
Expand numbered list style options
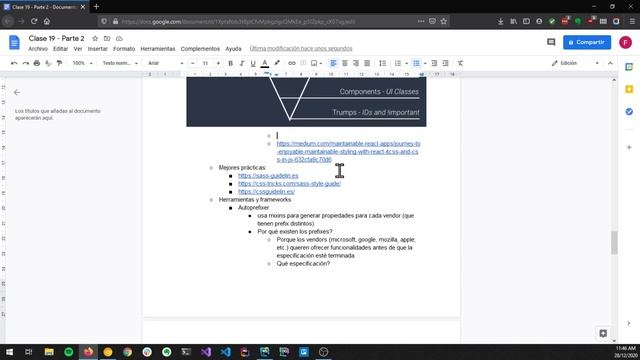pos(407,63)
